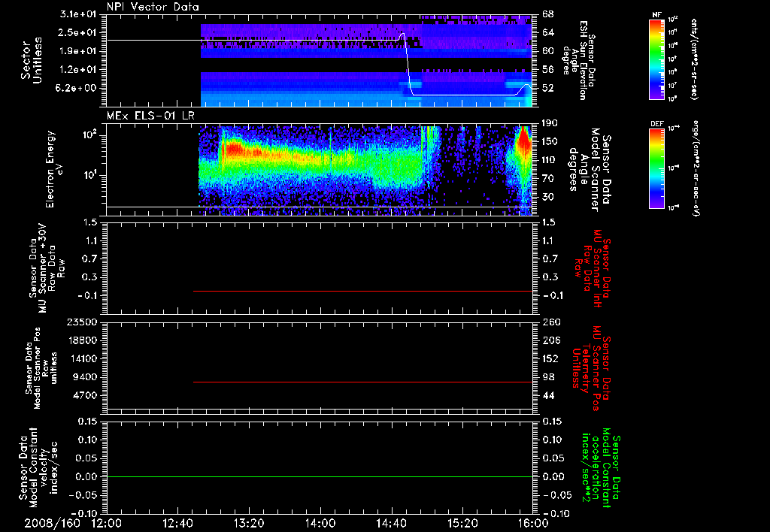770x532 pixels.
Task: Click the red line in Scanner Pos panel
Action: (x=362, y=382)
